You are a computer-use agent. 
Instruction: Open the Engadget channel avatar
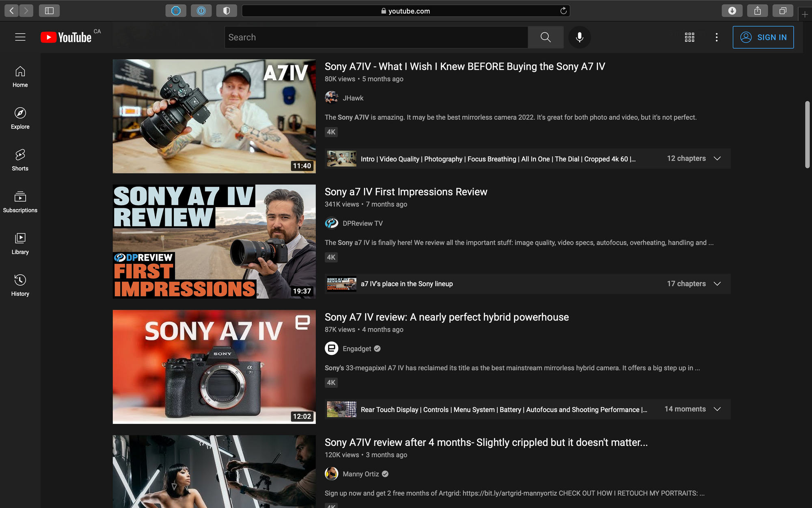(x=332, y=348)
